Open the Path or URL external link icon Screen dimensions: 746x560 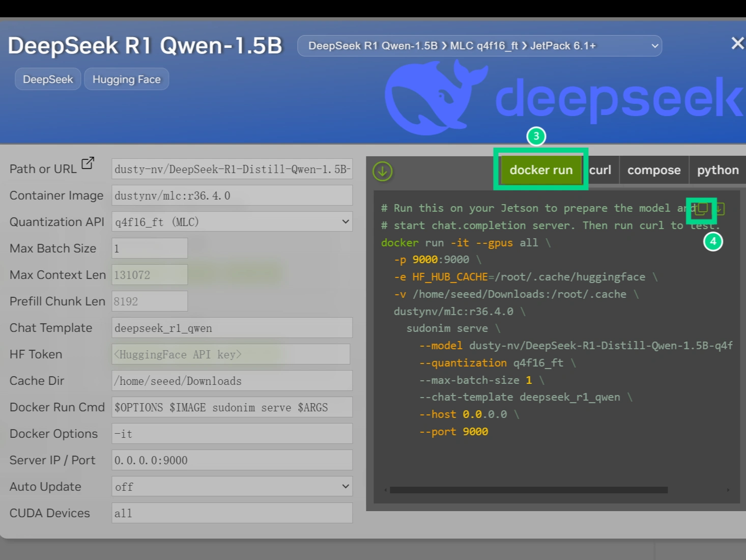click(88, 162)
